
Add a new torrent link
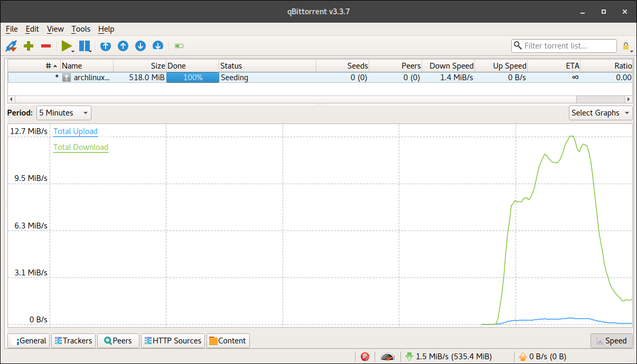tap(11, 46)
